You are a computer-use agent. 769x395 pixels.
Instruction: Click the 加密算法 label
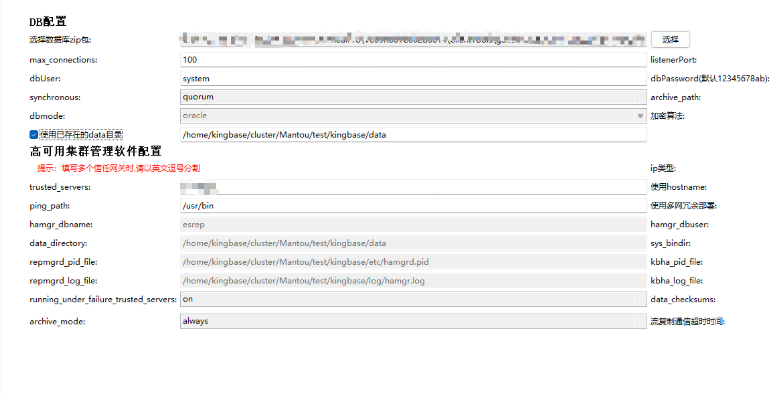(x=667, y=116)
